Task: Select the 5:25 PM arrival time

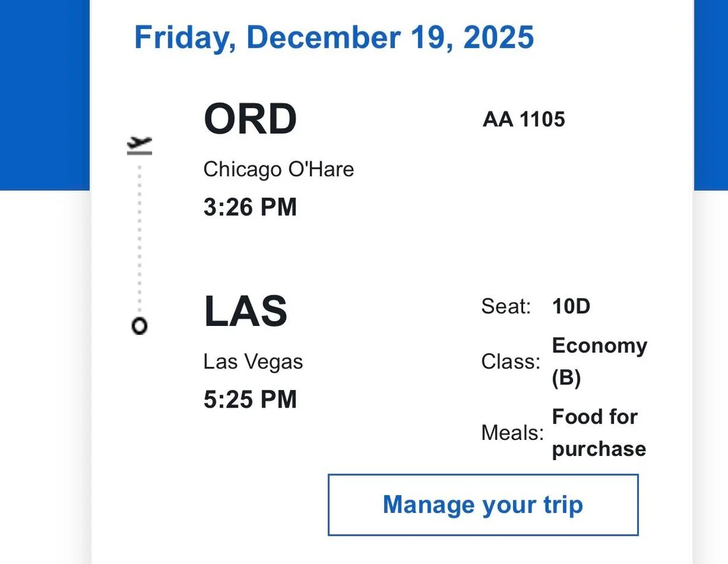Action: (x=250, y=399)
